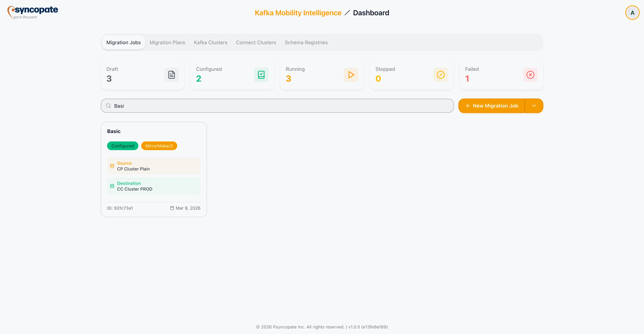Open the user avatar menu
Image resolution: width=644 pixels, height=334 pixels.
click(632, 13)
